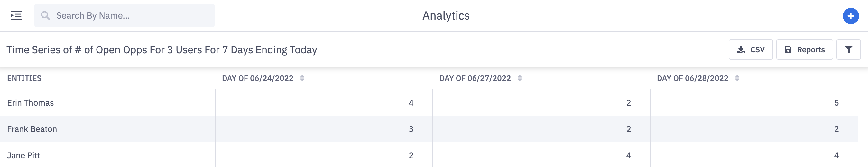Toggle the sidebar menu icon
Image resolution: width=868 pixels, height=167 pixels.
click(x=16, y=15)
